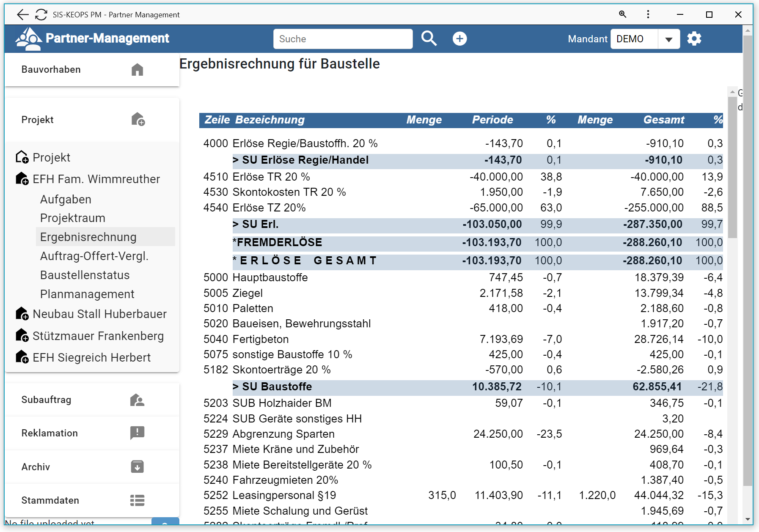This screenshot has width=759, height=532.
Task: Click the Stammdaten list icon
Action: coord(137,500)
